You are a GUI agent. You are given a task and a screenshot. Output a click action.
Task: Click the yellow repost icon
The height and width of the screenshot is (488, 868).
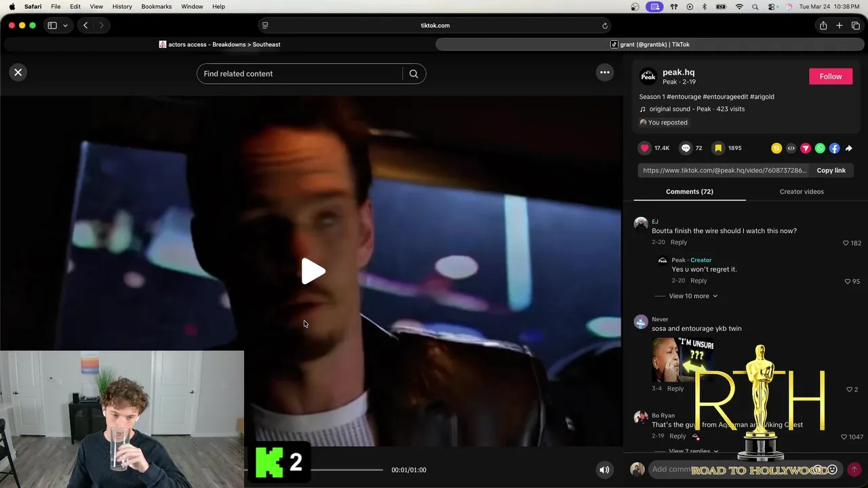776,148
